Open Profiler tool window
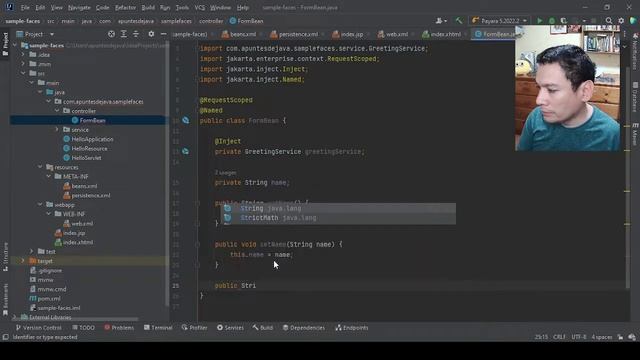The height and width of the screenshot is (360, 640). pos(194,328)
